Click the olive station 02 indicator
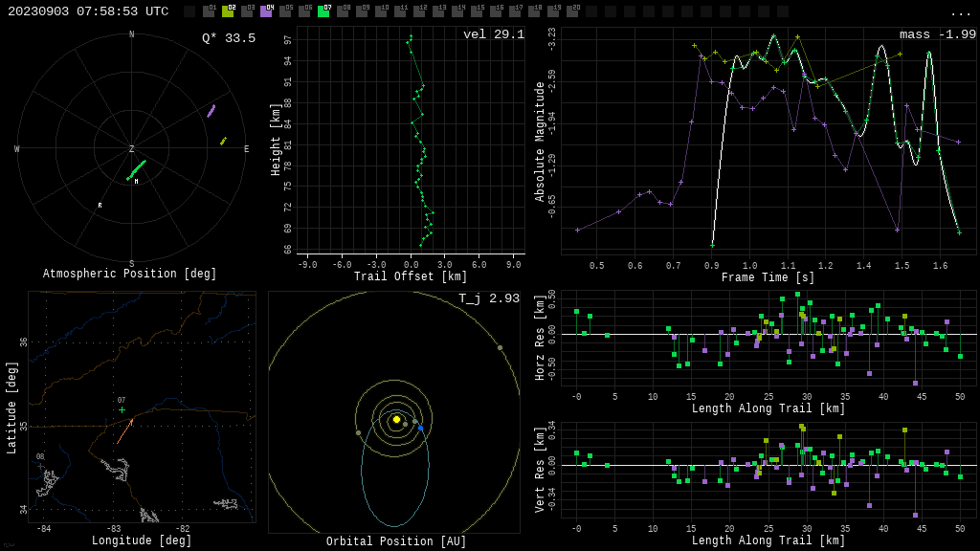 tap(228, 11)
